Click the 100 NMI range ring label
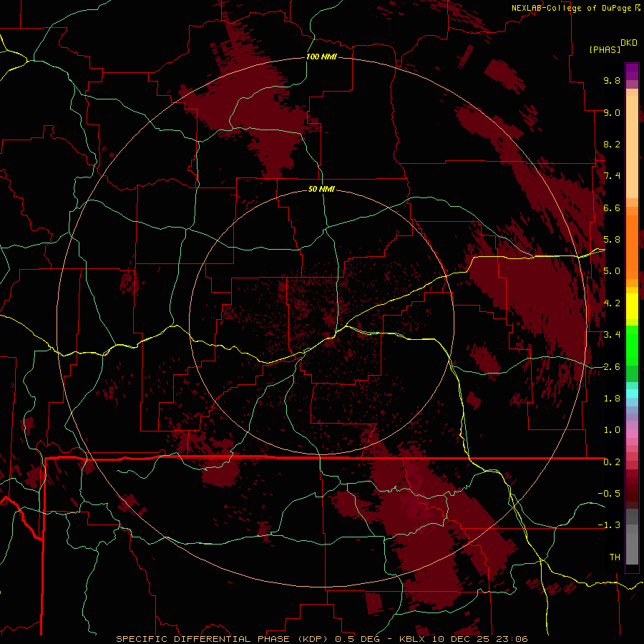 321,57
